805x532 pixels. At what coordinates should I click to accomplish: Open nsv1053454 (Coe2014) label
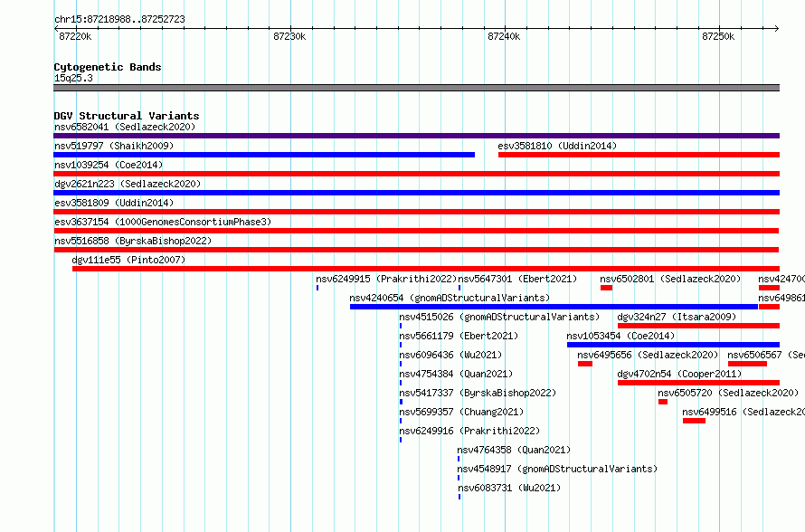click(x=620, y=336)
